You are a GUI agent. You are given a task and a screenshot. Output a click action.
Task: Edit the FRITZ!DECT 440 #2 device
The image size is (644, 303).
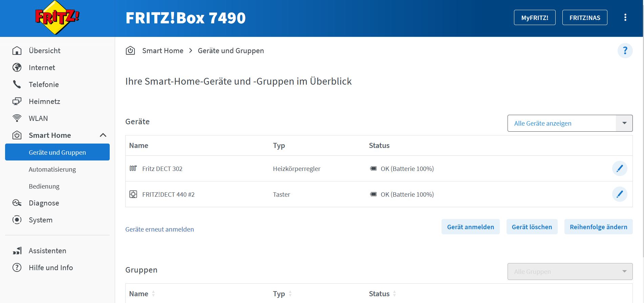[619, 194]
